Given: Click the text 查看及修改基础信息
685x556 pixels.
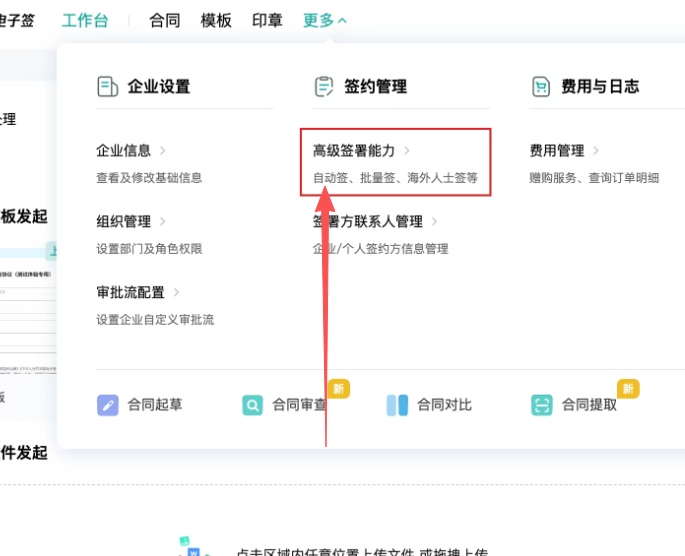Looking at the screenshot, I should [149, 178].
